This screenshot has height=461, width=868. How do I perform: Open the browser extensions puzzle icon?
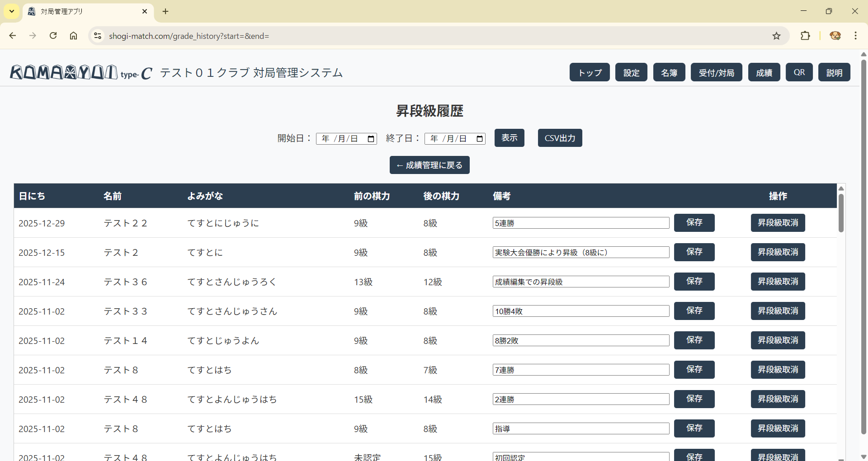pyautogui.click(x=805, y=36)
